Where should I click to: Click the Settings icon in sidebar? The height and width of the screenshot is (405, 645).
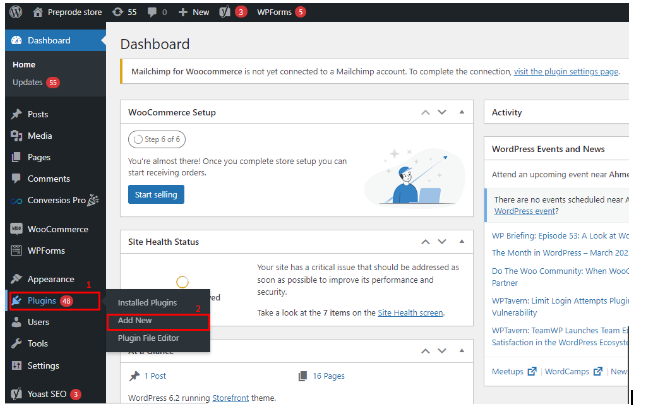click(x=16, y=365)
